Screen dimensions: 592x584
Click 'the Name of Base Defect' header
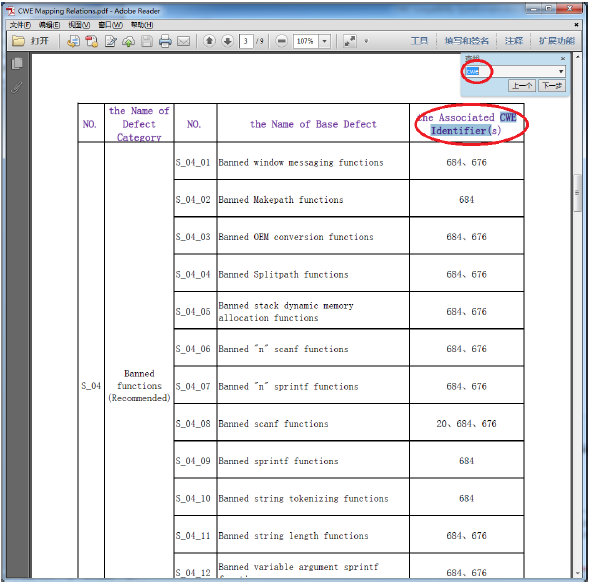click(x=313, y=124)
